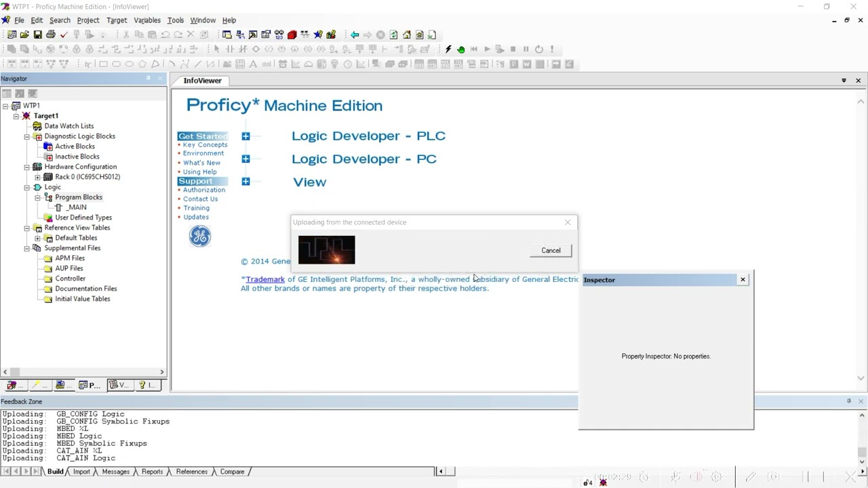Select User Defined Types tree item
This screenshot has width=868, height=488.
tap(83, 218)
